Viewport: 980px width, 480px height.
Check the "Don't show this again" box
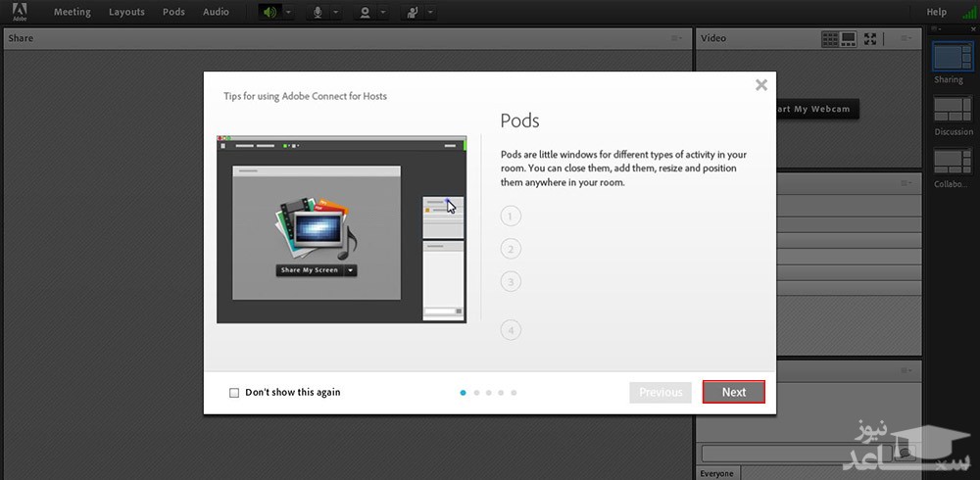tap(234, 393)
